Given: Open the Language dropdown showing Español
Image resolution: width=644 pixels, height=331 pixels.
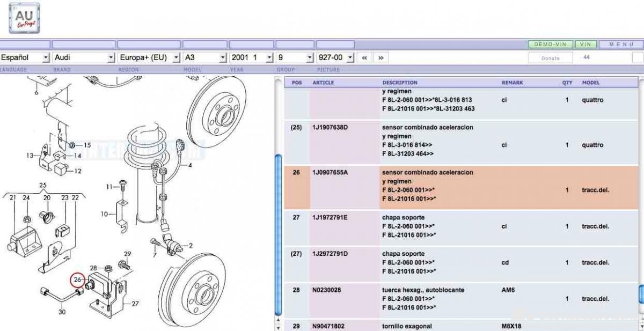Looking at the screenshot, I should click(25, 57).
